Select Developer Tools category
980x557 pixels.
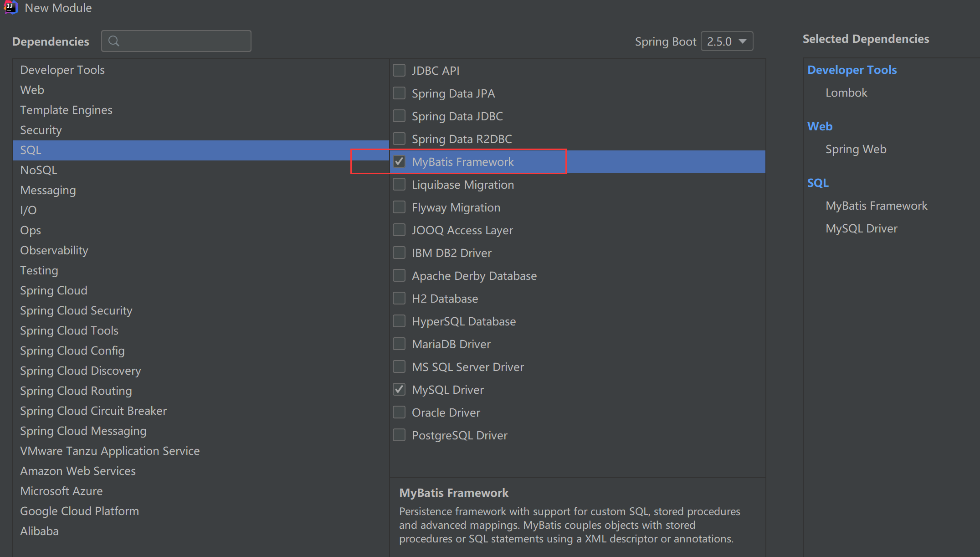pyautogui.click(x=201, y=70)
